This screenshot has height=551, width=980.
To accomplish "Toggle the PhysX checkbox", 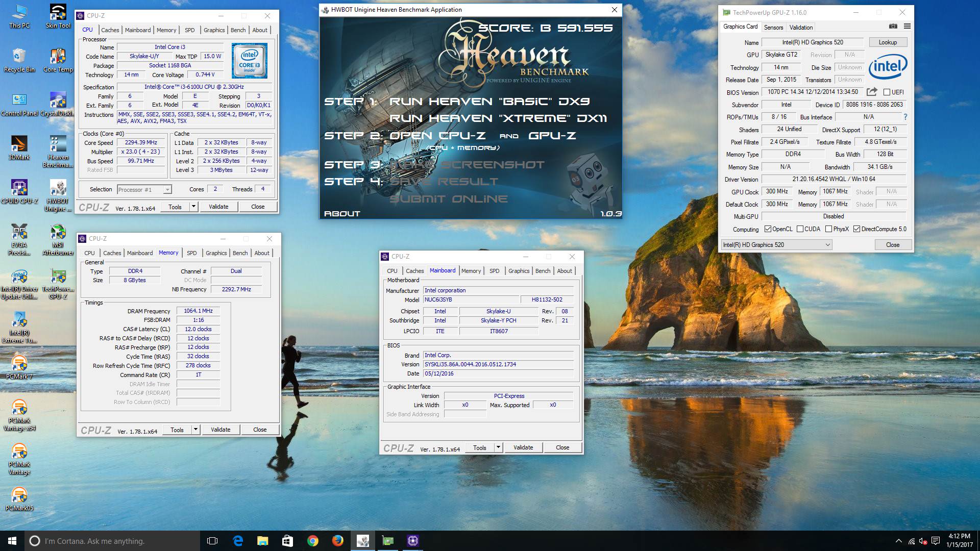I will pos(828,229).
